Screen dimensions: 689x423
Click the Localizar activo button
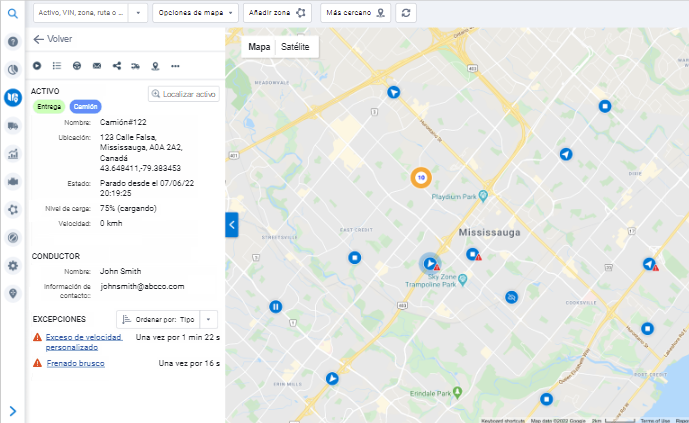pyautogui.click(x=184, y=94)
